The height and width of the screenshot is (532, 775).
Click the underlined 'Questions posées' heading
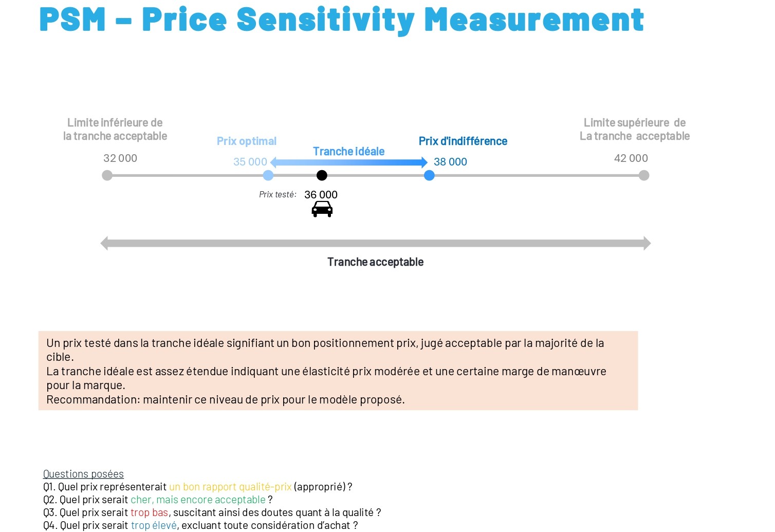tap(83, 474)
